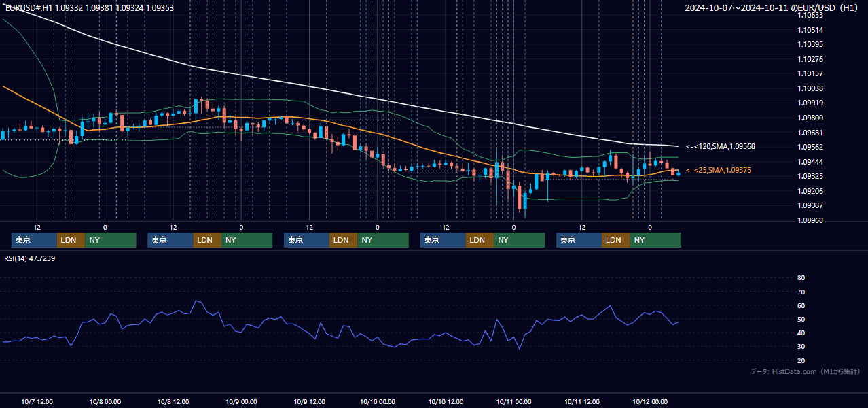
Task: Click price axis value 1.10157
Action: pos(810,73)
